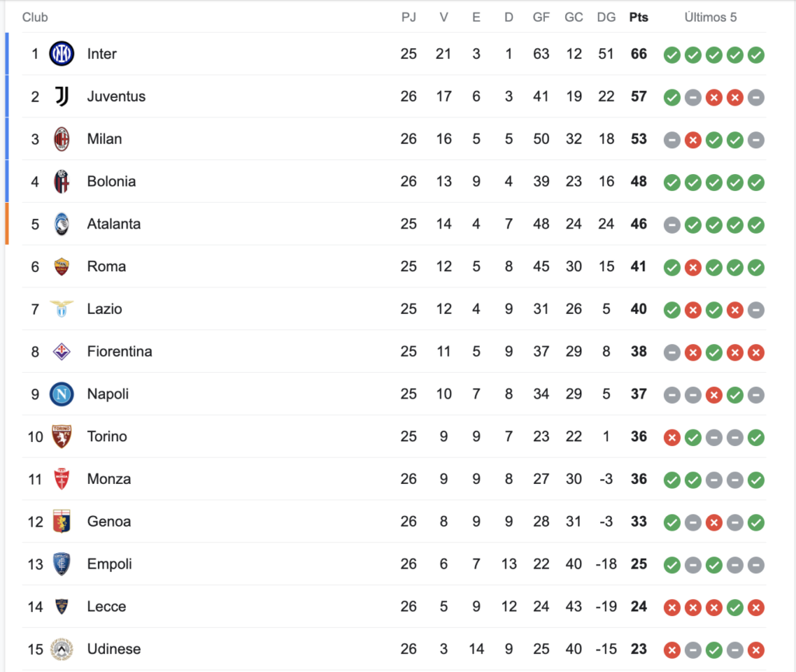Open the Fiorentina team link

click(119, 351)
